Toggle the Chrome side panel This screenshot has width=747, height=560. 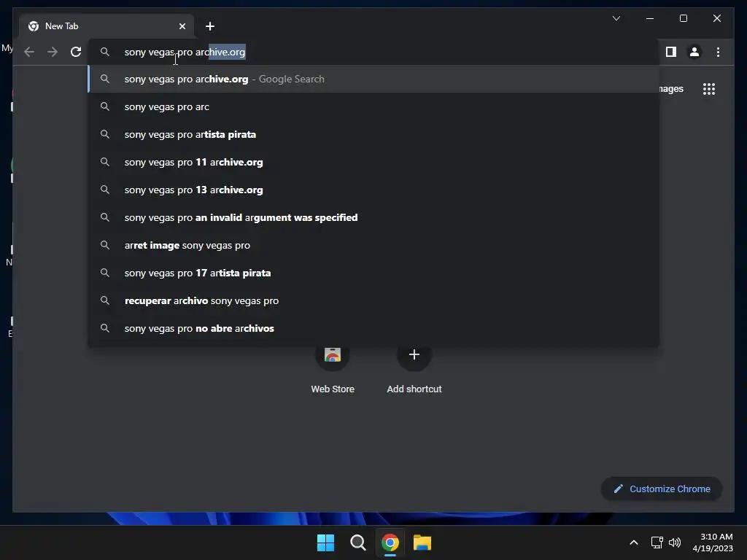[x=671, y=52]
